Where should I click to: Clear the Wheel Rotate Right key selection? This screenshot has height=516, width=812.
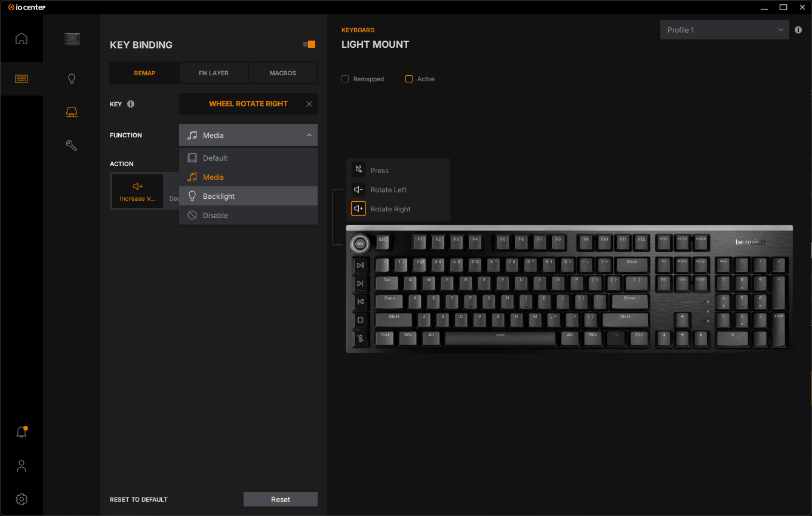click(309, 104)
